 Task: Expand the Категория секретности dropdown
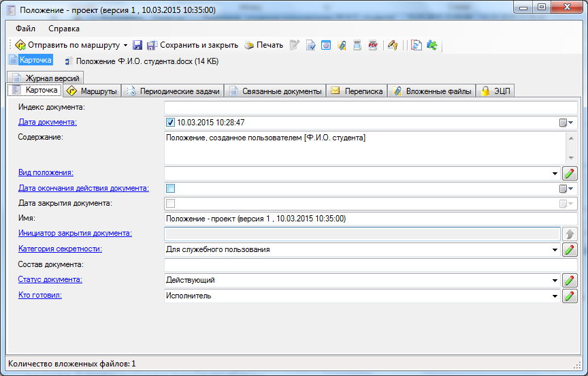coord(555,249)
